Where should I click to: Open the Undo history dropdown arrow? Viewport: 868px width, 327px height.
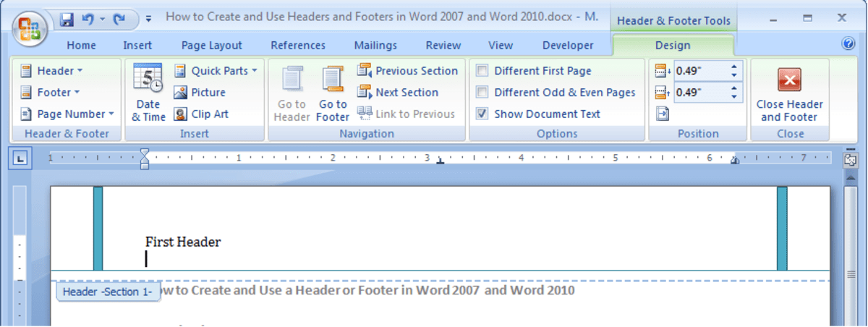click(102, 18)
